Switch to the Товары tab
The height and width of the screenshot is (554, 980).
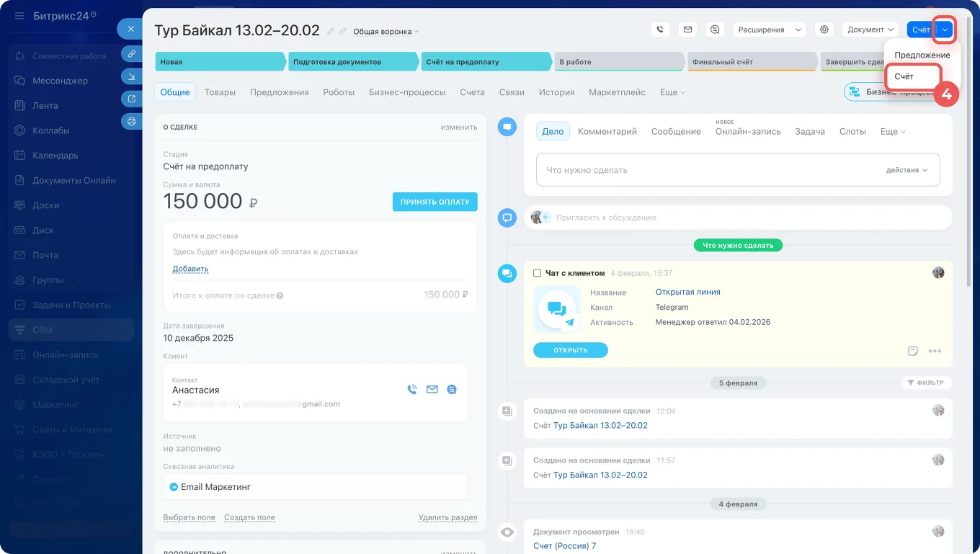pyautogui.click(x=220, y=92)
